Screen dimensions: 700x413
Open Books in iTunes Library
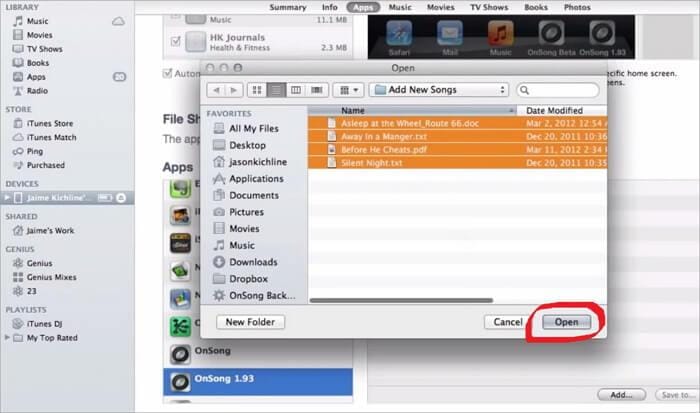(x=38, y=63)
